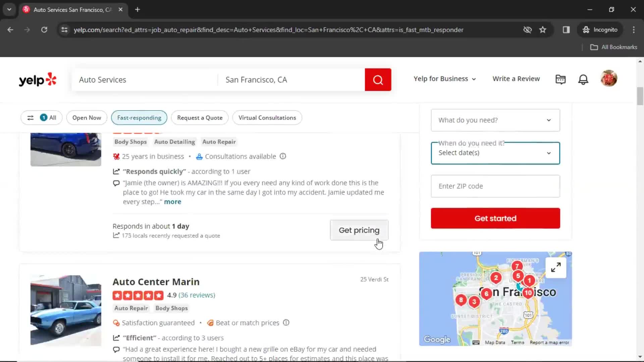The image size is (644, 362).
Task: Expand the What do you need dropdown
Action: click(495, 120)
